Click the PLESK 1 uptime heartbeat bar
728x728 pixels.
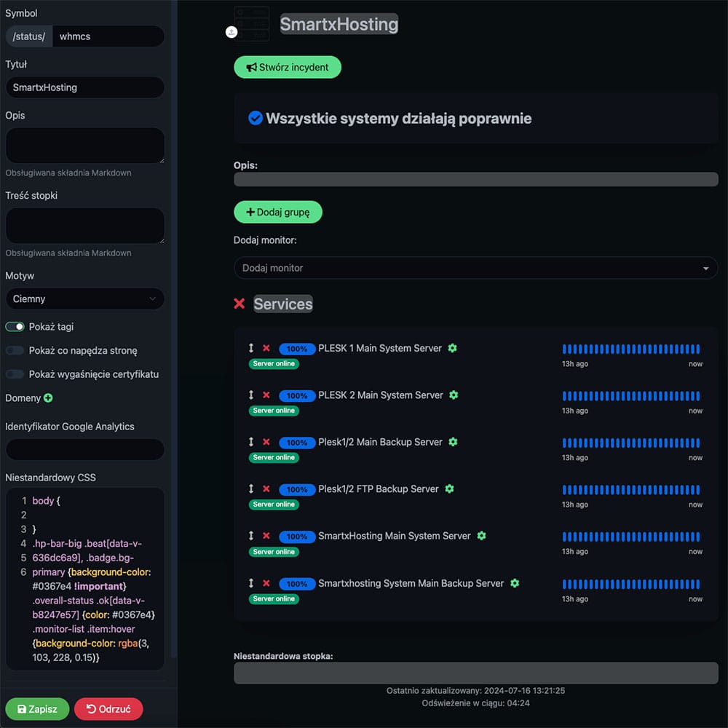click(x=630, y=349)
